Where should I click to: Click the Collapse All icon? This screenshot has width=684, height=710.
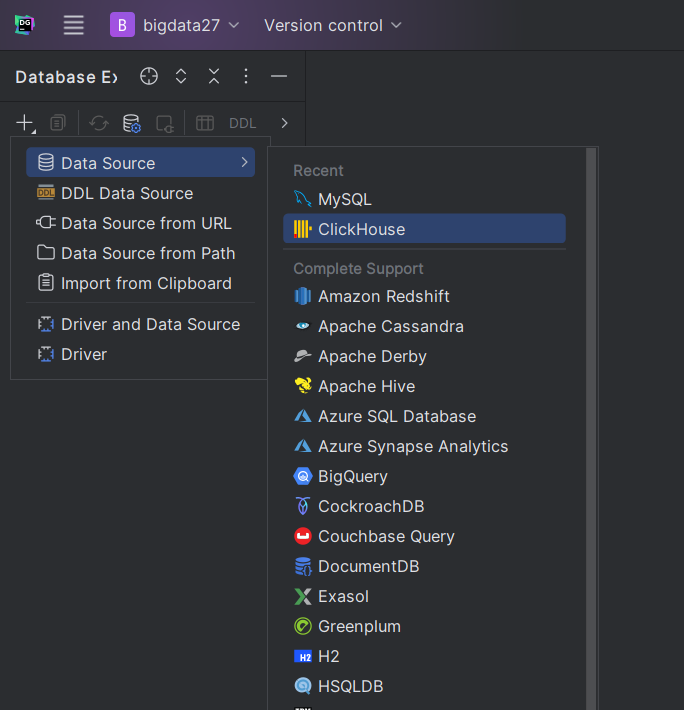(x=214, y=77)
